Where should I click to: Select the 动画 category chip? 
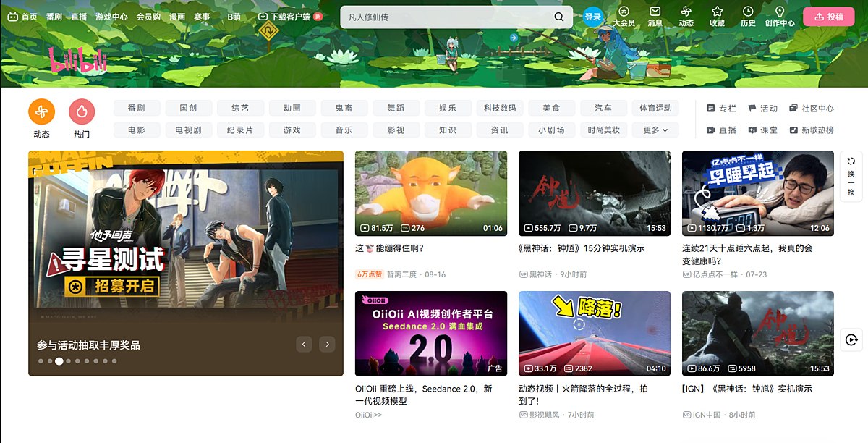[x=292, y=108]
